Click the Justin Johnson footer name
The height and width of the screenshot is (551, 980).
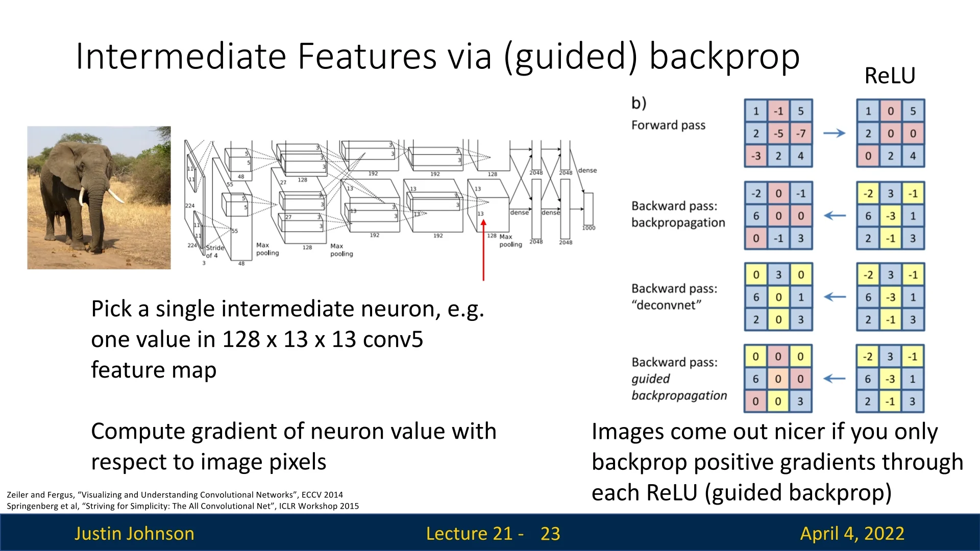click(x=134, y=533)
